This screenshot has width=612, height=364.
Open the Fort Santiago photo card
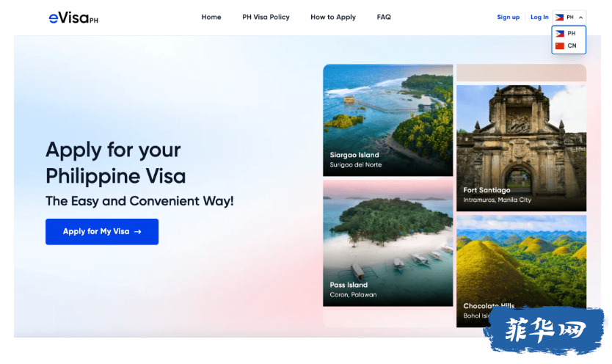pyautogui.click(x=522, y=148)
